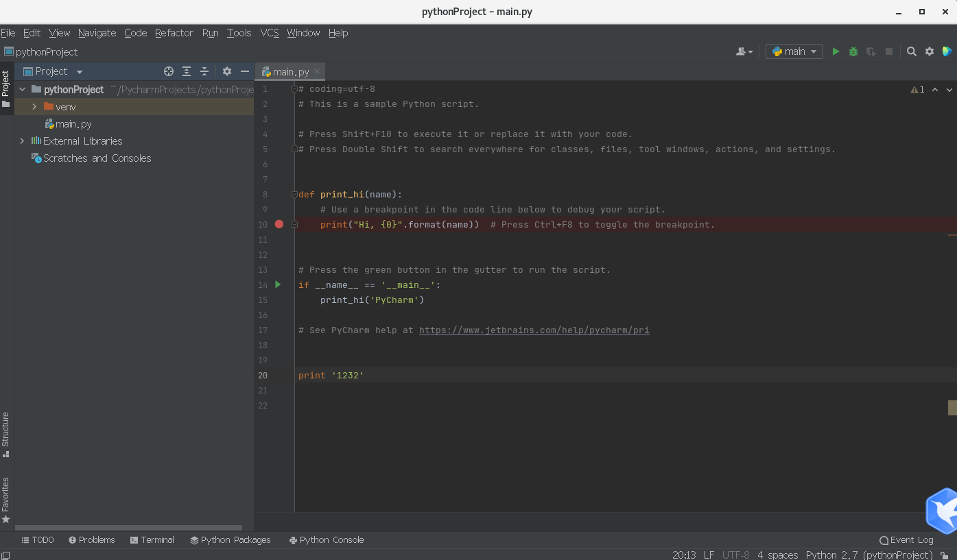Change UTF-8 file encoding in status bar
The width and height of the screenshot is (957, 560).
735,555
